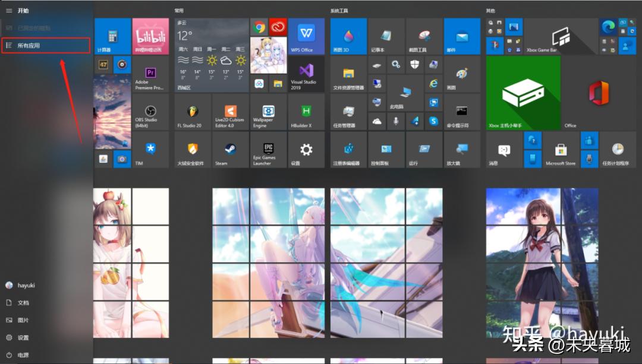The height and width of the screenshot is (364, 642).
Task: Select 所有应用 (All apps) in sidebar
Action: (45, 45)
